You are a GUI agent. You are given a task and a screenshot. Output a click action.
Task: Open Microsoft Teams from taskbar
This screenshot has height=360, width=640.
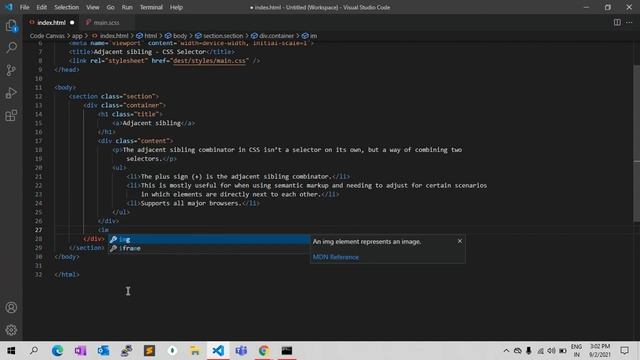pyautogui.click(x=241, y=350)
